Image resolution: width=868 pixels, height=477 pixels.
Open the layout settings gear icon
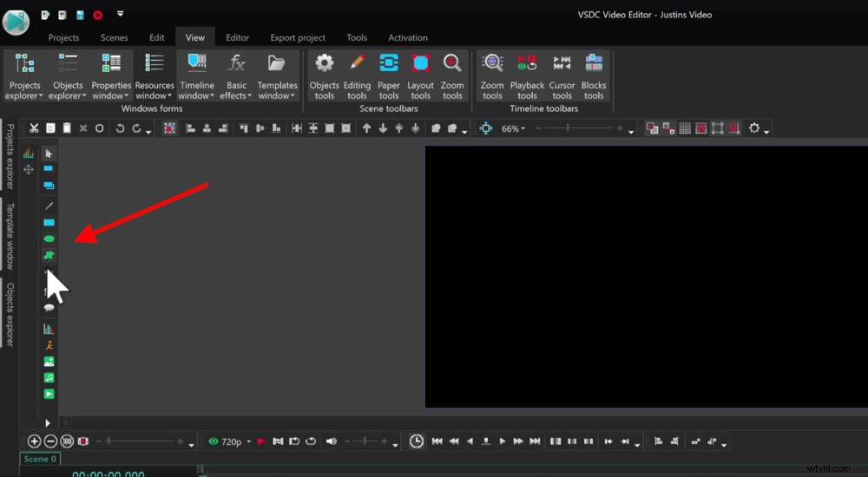[x=754, y=128]
